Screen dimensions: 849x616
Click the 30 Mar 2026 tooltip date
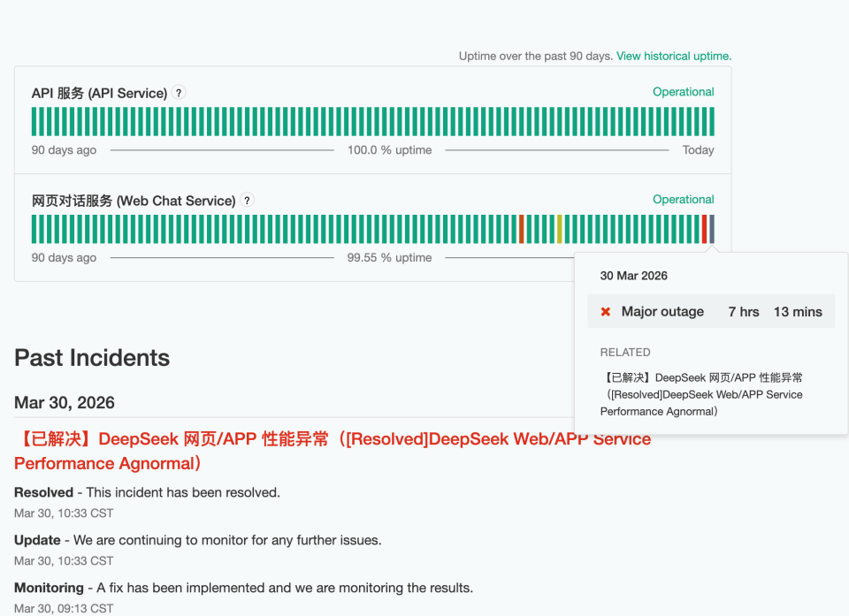tap(634, 276)
